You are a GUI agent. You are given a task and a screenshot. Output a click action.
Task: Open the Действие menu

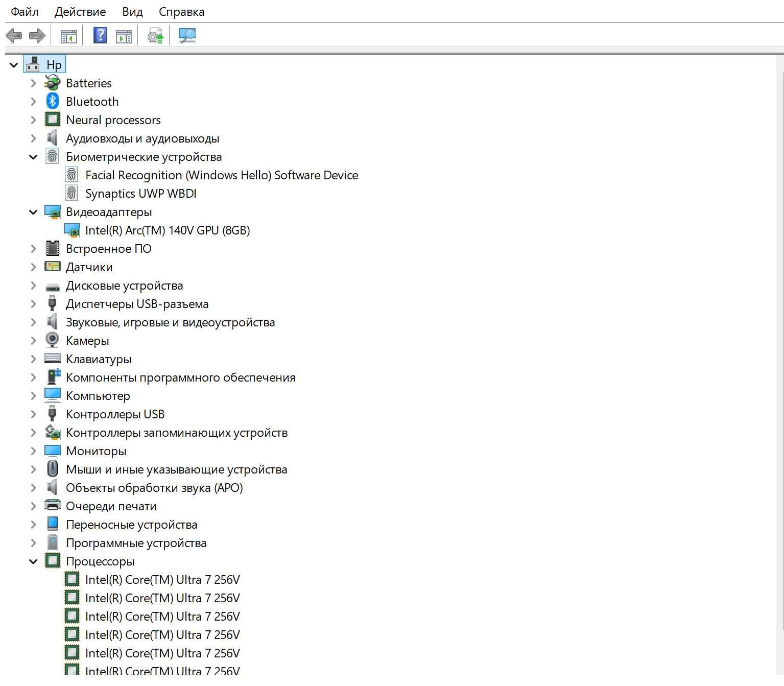click(x=80, y=11)
